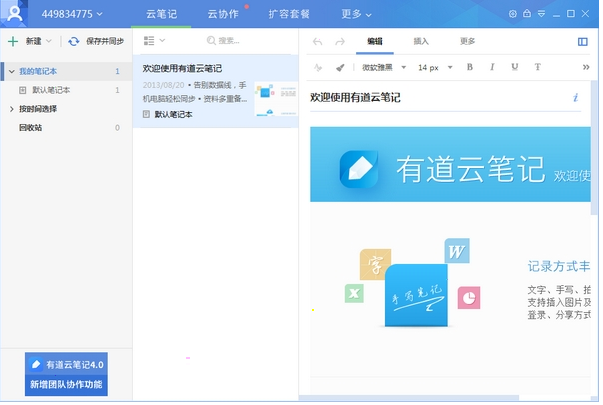Open 回收站 in sidebar
The height and width of the screenshot is (405, 603).
30,128
